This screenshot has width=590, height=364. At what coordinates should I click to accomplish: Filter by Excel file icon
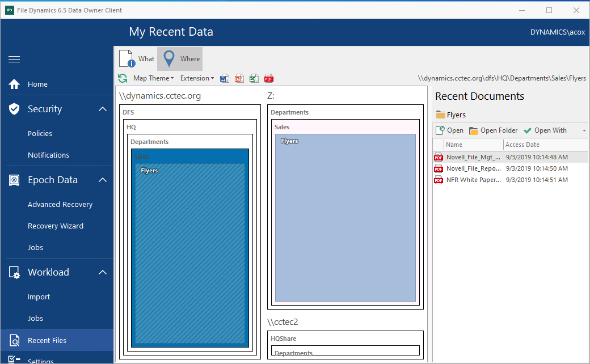(254, 78)
